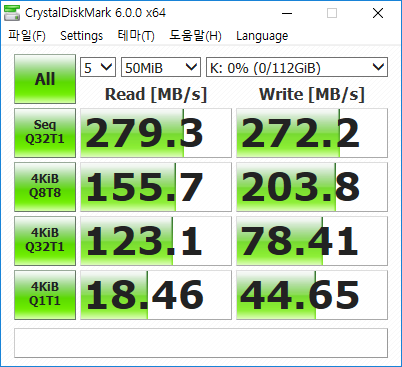Click the 4KiB Q8T8 write result 203.8
The width and height of the screenshot is (402, 367).
tap(312, 187)
